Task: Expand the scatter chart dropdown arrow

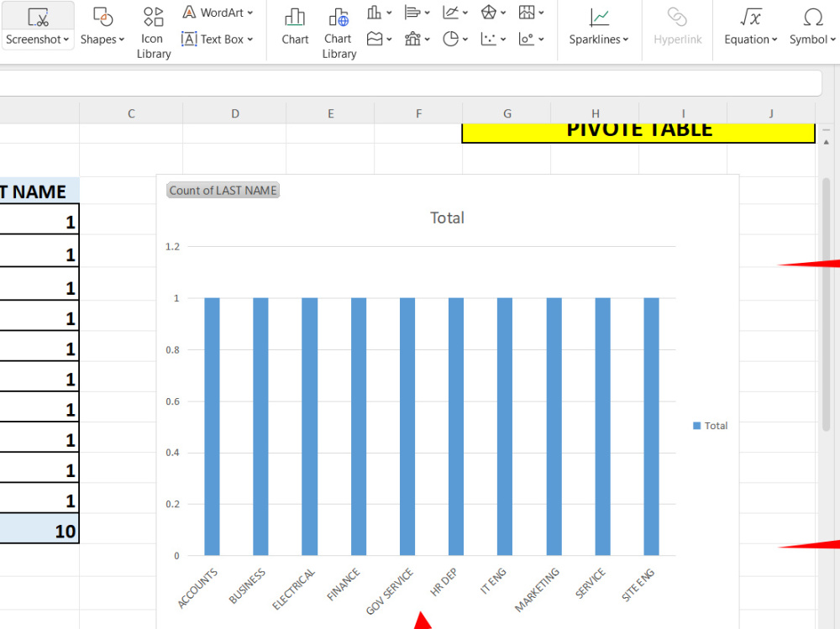Action: coord(503,39)
